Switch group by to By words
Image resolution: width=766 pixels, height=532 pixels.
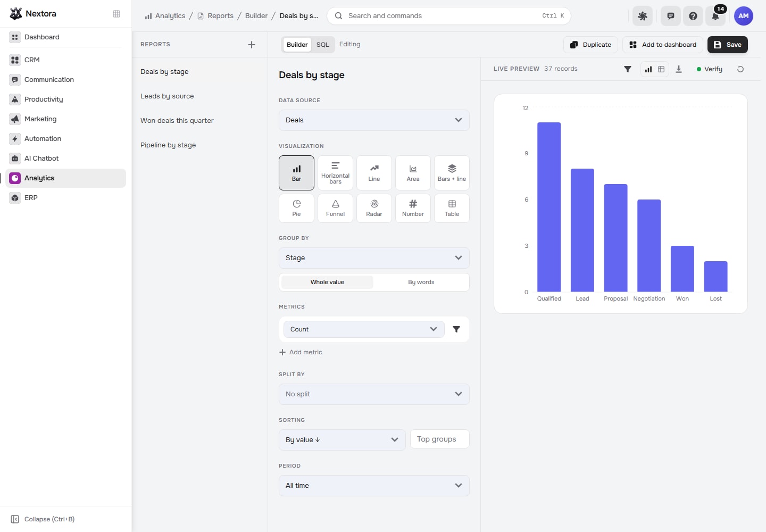pyautogui.click(x=421, y=282)
